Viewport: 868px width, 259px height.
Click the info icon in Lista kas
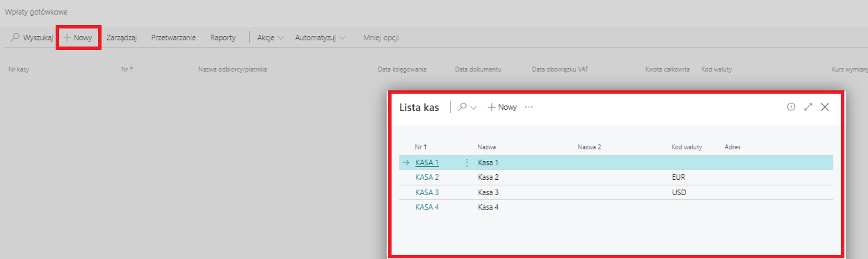(x=791, y=107)
